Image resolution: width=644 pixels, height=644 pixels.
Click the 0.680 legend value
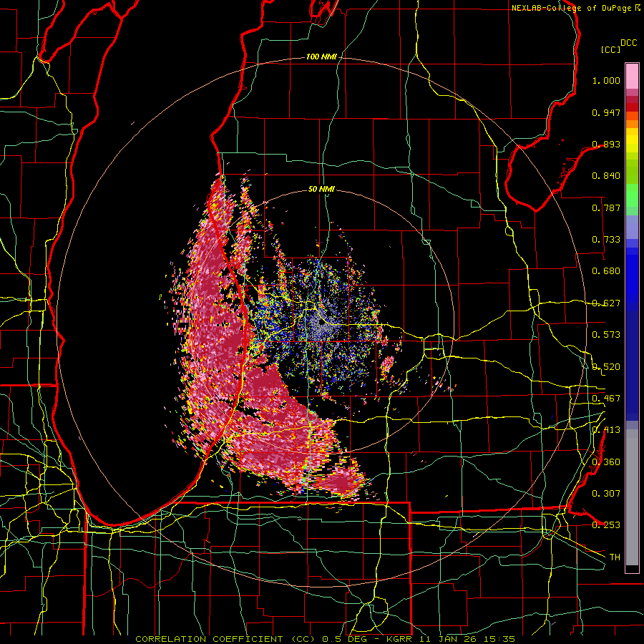(606, 271)
